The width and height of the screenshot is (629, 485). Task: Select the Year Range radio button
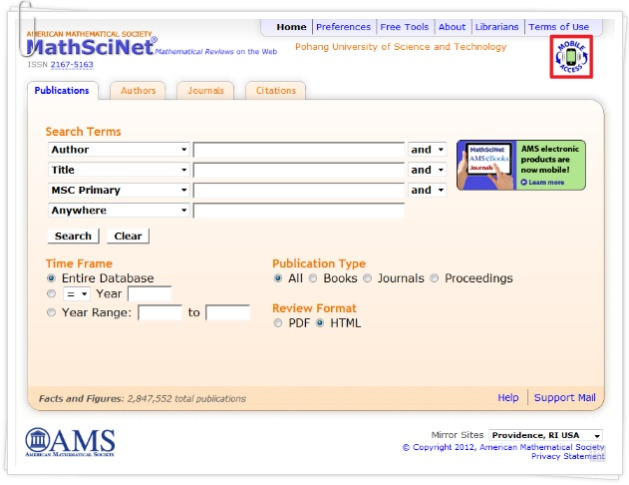[x=51, y=312]
